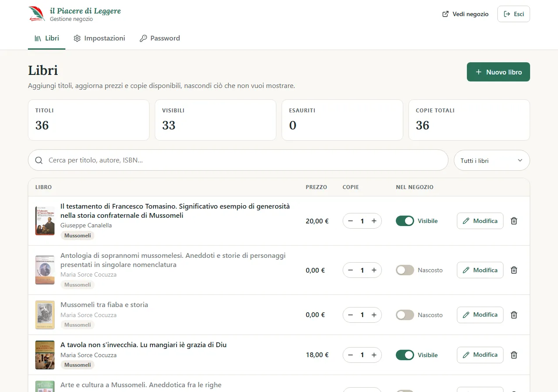Decrease copies of Mussomeli tra fiaba e storia
Image resolution: width=558 pixels, height=392 pixels.
(350, 315)
